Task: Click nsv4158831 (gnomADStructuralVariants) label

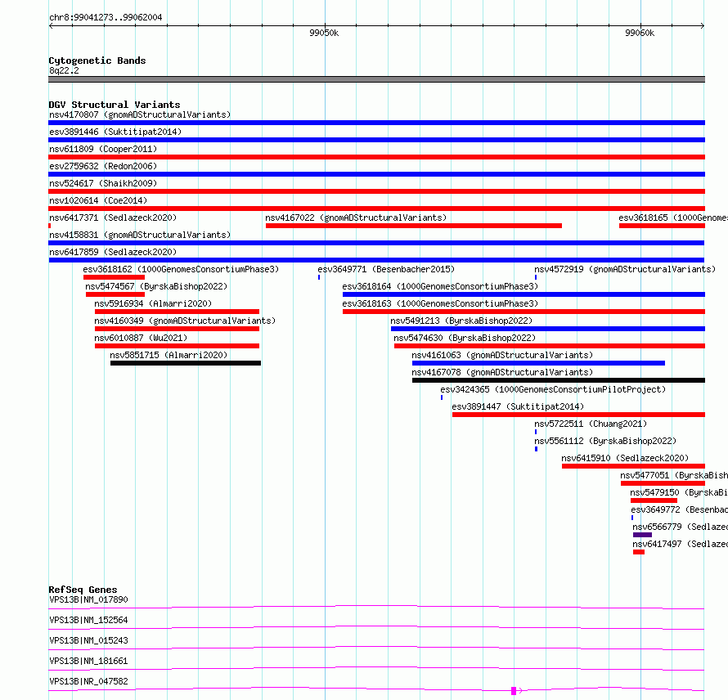Action: coord(140,235)
